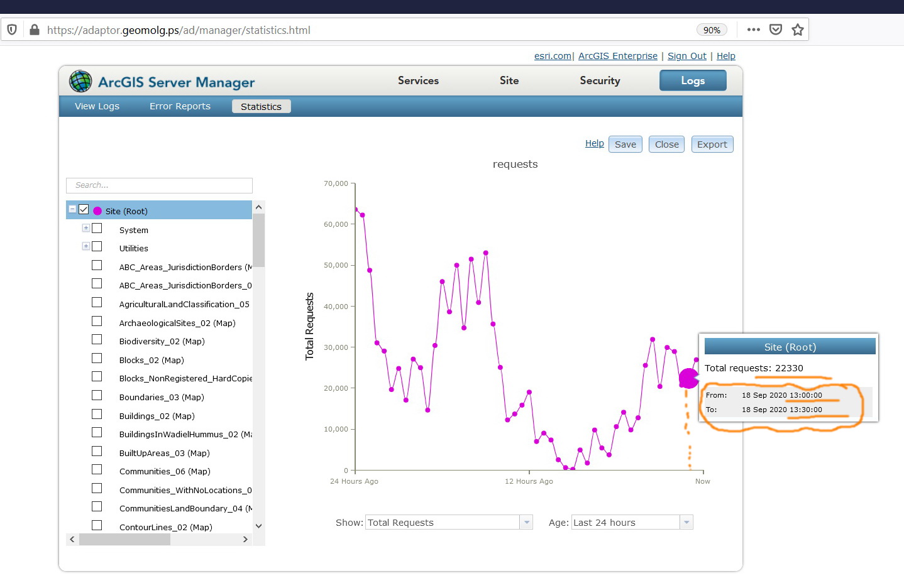904x588 pixels.
Task: Open the Help link beside Save
Action: click(595, 143)
